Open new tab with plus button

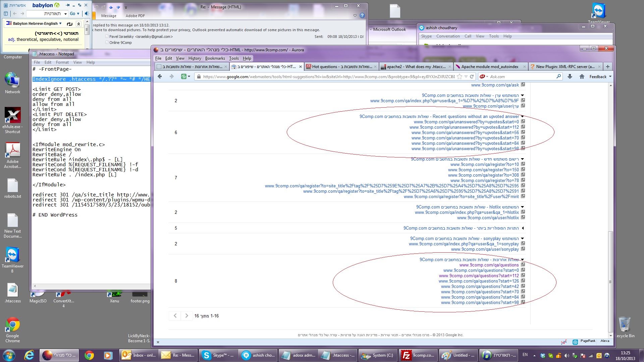coord(607,67)
